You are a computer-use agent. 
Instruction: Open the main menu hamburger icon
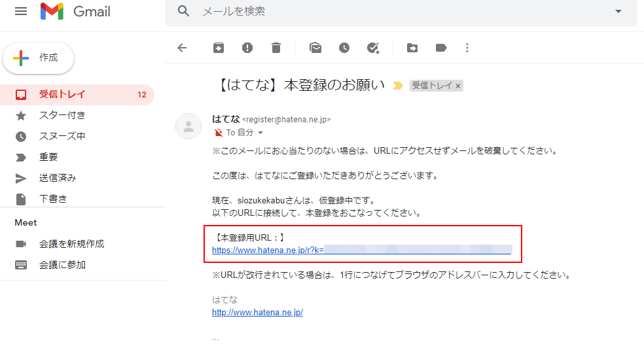click(21, 12)
